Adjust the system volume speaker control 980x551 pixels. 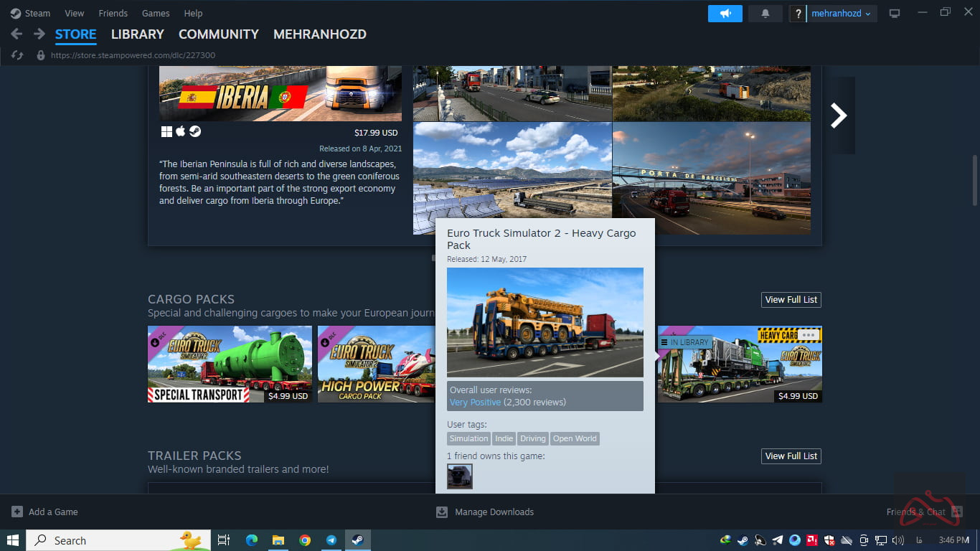click(x=898, y=540)
